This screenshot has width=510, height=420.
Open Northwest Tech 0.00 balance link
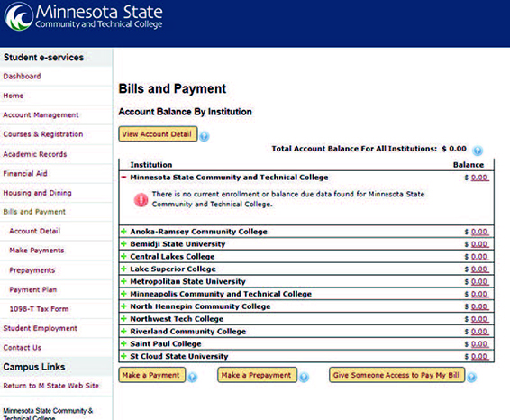[x=479, y=319]
